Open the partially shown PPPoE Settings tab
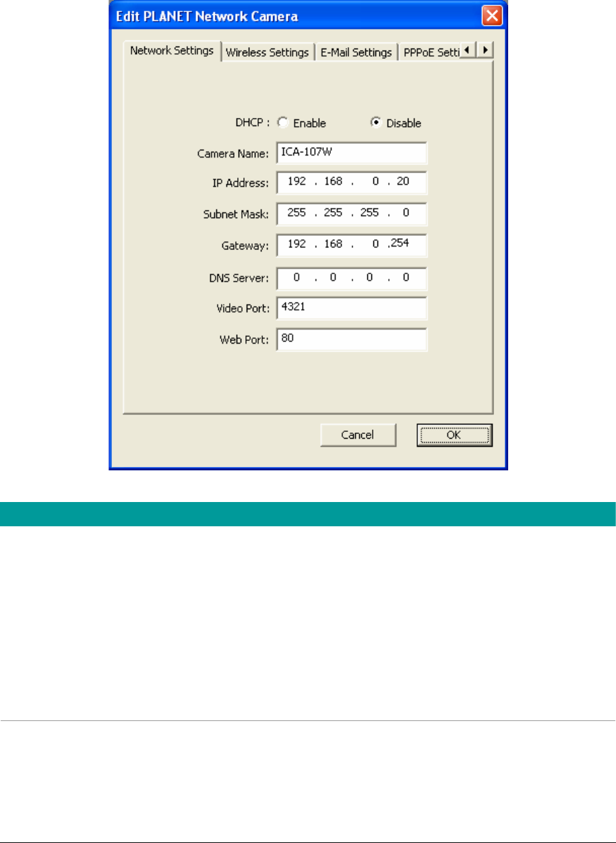Viewport: 616px width, 843px height. click(x=430, y=52)
